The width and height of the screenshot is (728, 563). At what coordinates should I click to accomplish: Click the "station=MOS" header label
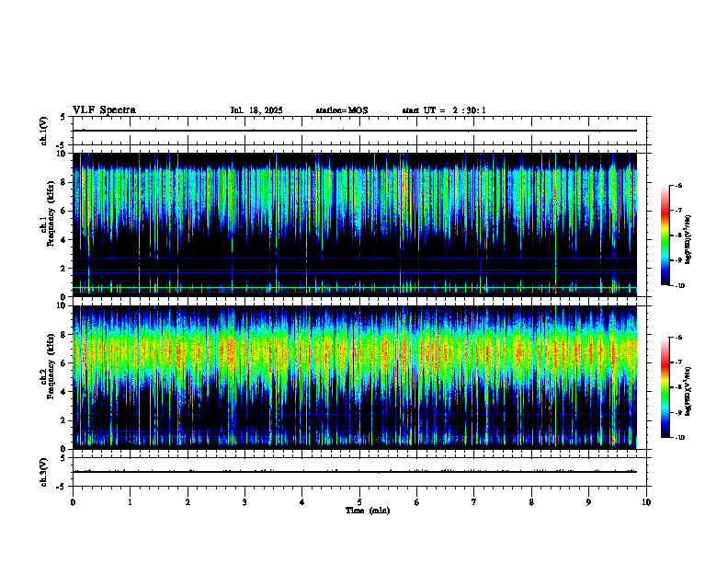pyautogui.click(x=342, y=110)
